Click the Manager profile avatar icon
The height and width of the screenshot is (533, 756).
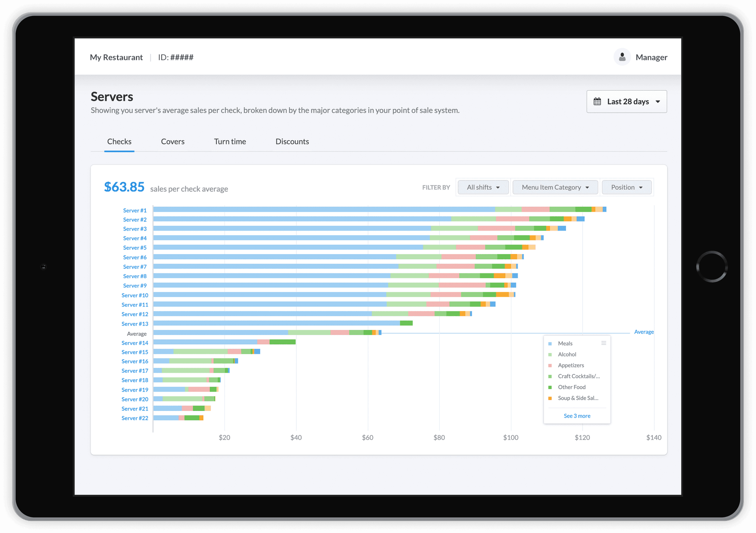[622, 57]
